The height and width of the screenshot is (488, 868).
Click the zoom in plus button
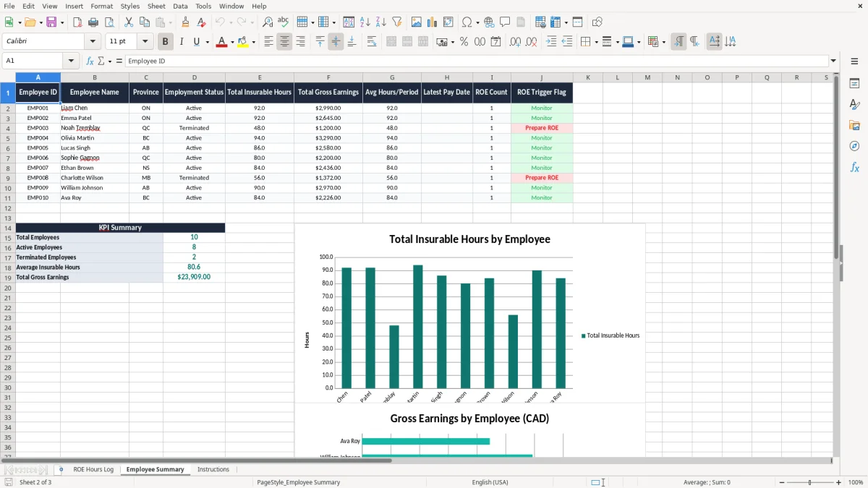click(x=839, y=482)
